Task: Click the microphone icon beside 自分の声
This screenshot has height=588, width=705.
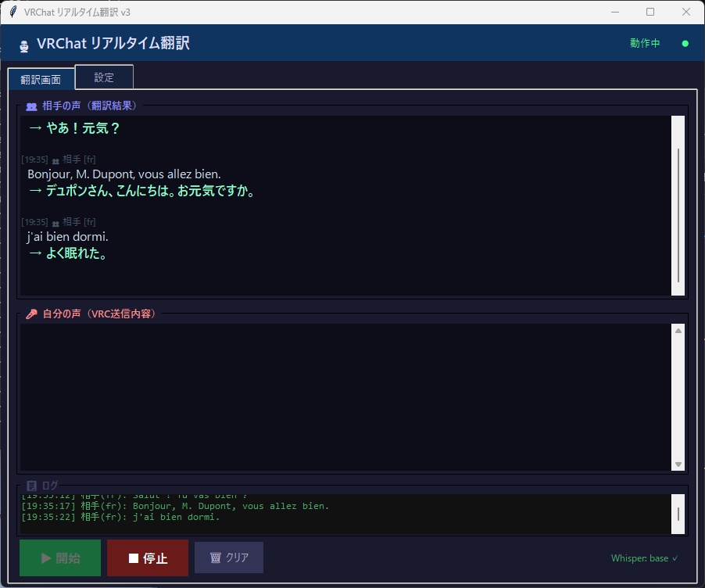Action: coord(31,314)
